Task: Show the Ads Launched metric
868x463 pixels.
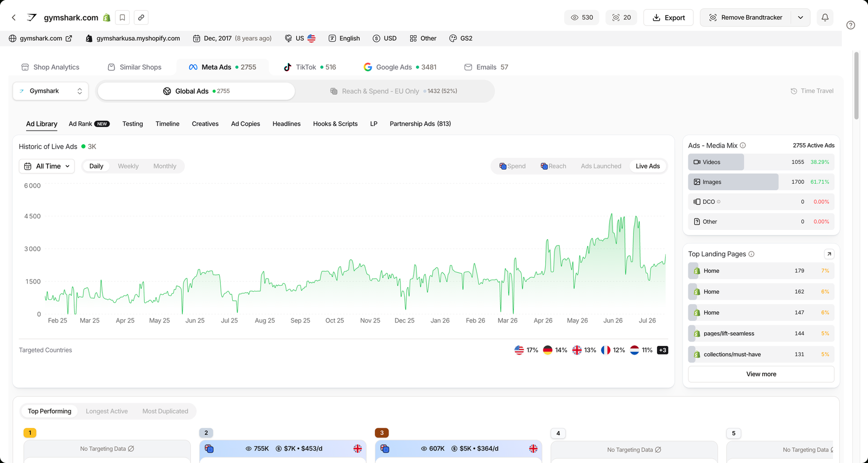Action: 601,166
